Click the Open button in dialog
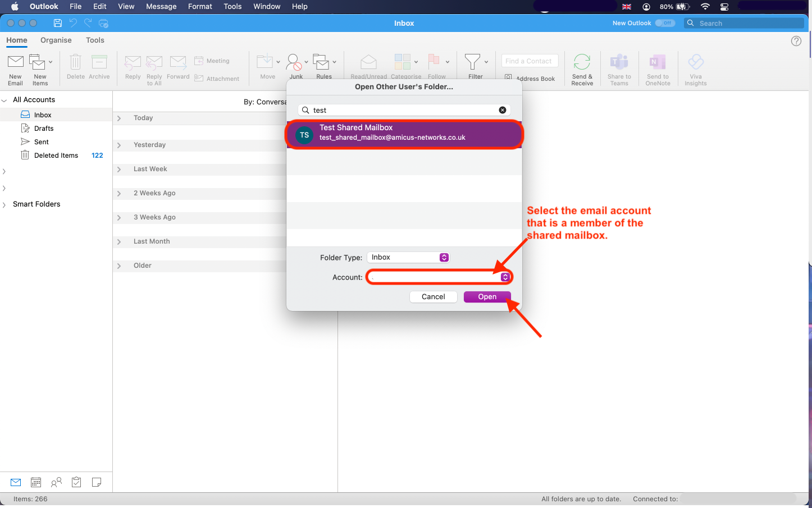 (x=487, y=296)
